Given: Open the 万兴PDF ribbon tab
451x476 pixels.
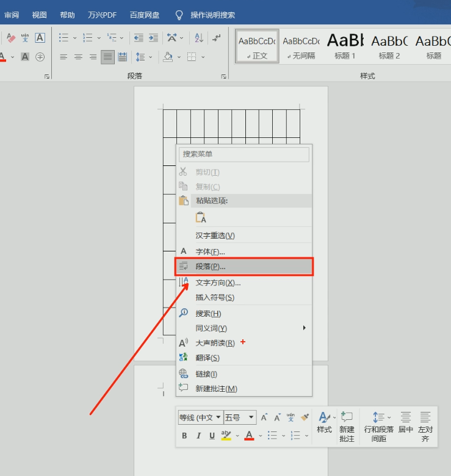Looking at the screenshot, I should click(103, 15).
